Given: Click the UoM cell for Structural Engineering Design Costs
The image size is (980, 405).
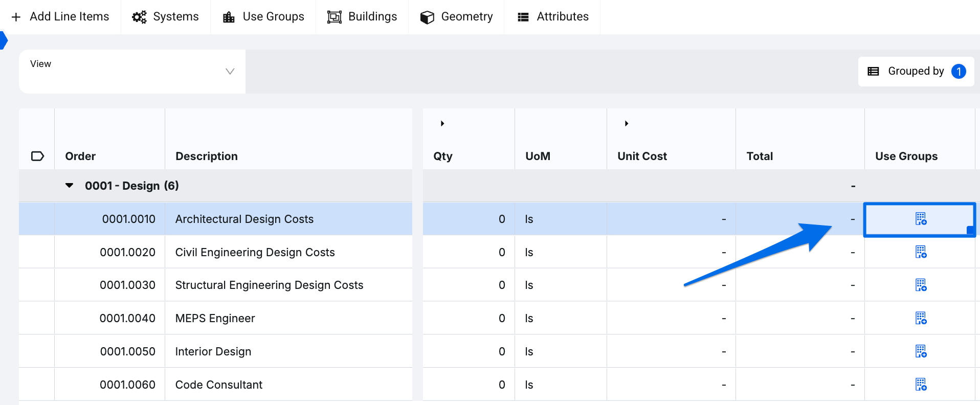Looking at the screenshot, I should coord(561,285).
